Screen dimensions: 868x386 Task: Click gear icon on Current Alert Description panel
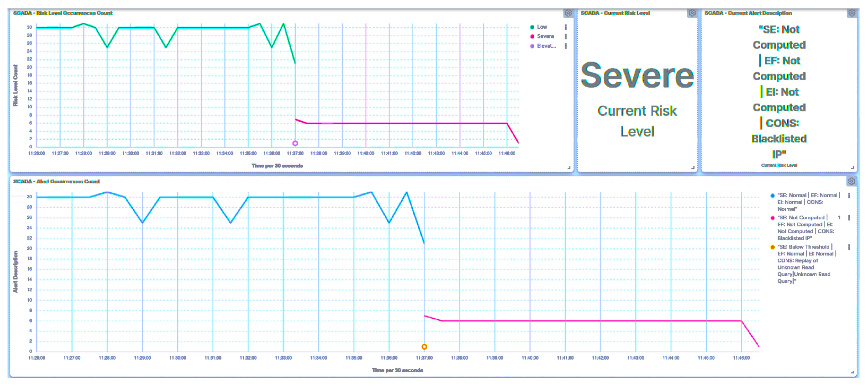pyautogui.click(x=851, y=13)
